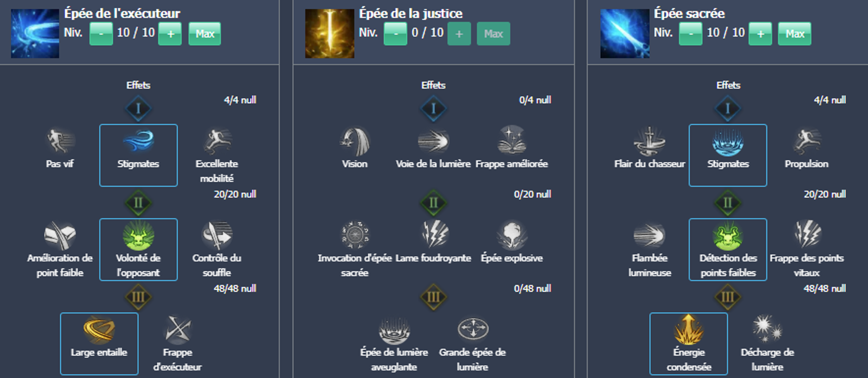Select the Épée explosive tripod icon
The image size is (868, 378).
click(x=512, y=235)
